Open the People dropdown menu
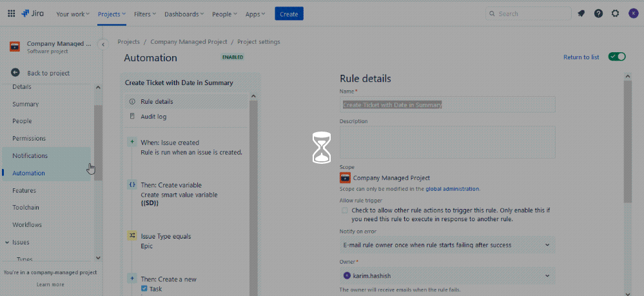 click(225, 14)
